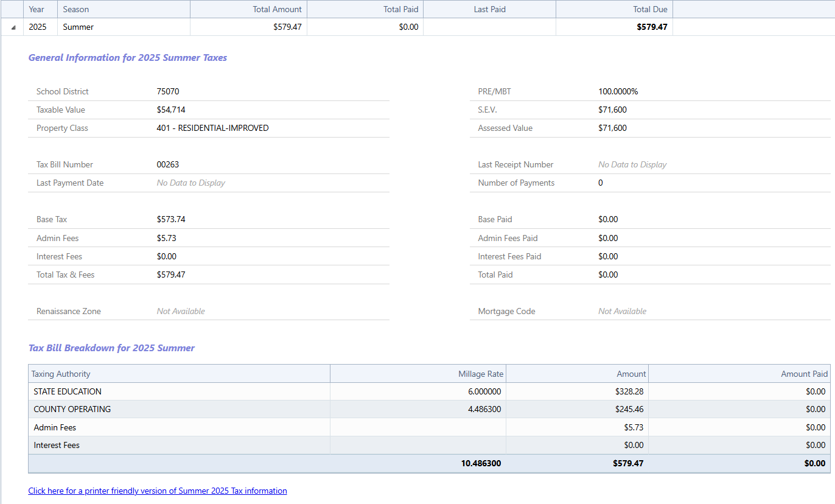
Task: Sort breakdown by Taxing Authority header
Action: click(61, 374)
